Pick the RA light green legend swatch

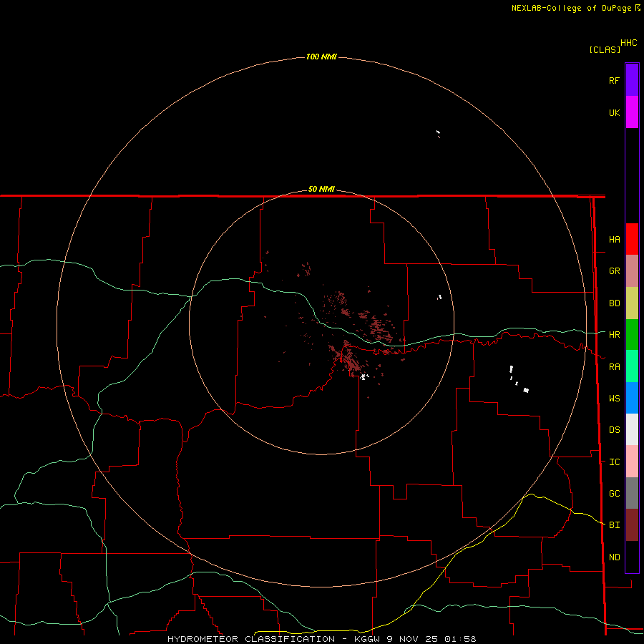pos(632,366)
